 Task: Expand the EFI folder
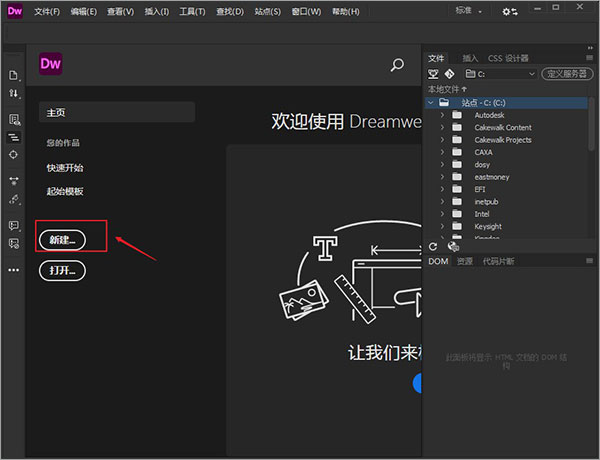442,189
